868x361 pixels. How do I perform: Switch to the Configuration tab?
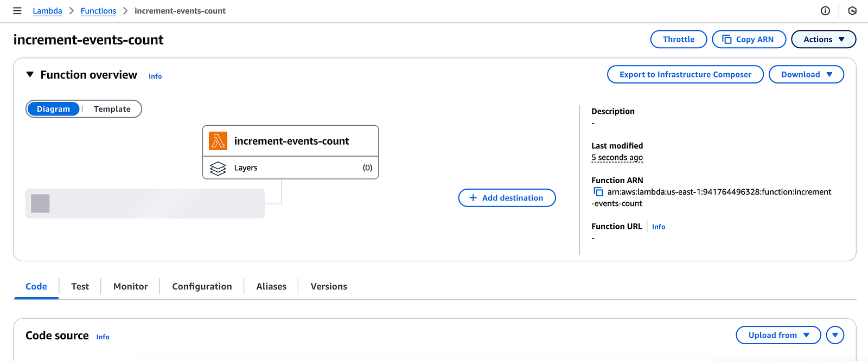202,286
